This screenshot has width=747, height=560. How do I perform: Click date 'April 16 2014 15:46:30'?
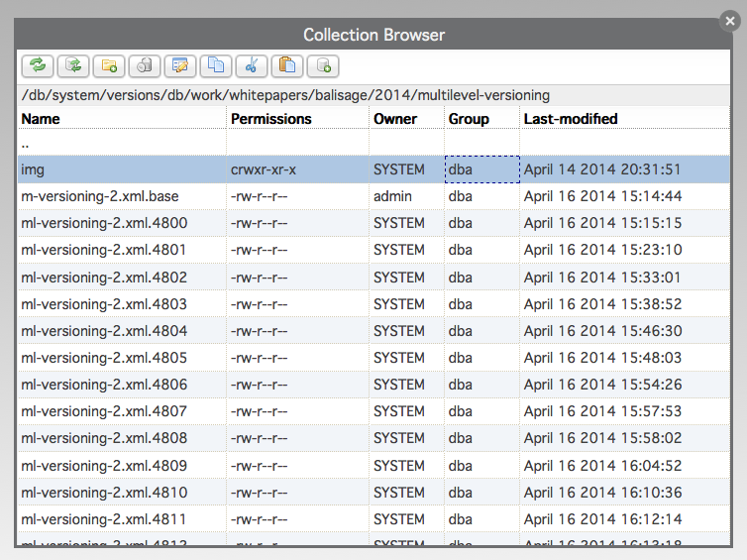[602, 331]
